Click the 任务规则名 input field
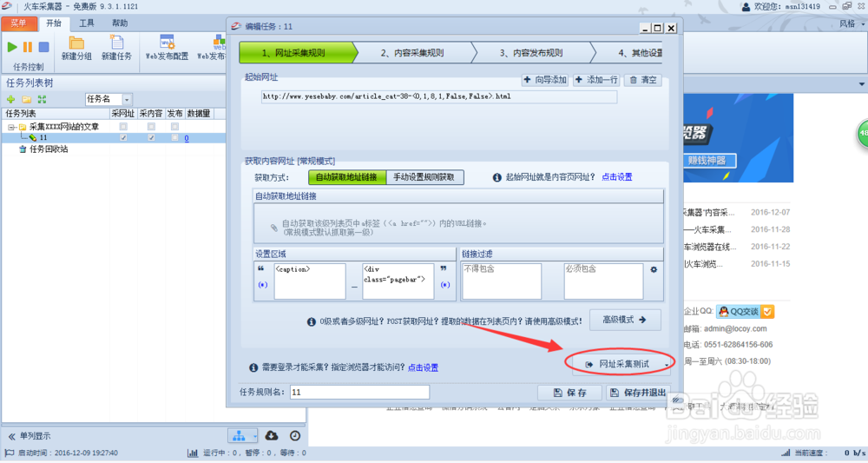Viewport: 868px width, 463px height. pos(359,392)
